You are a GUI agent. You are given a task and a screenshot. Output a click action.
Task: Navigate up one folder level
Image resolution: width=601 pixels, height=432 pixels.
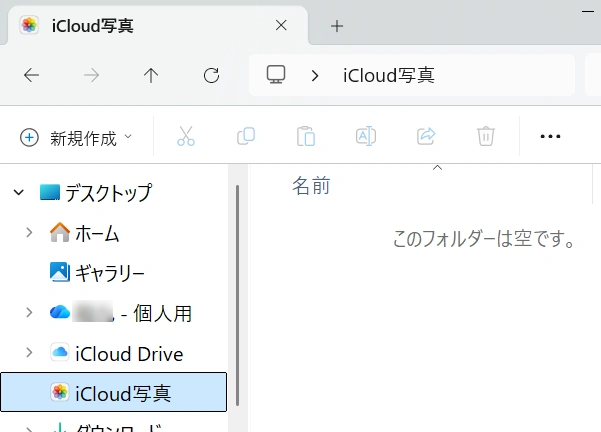pos(151,75)
